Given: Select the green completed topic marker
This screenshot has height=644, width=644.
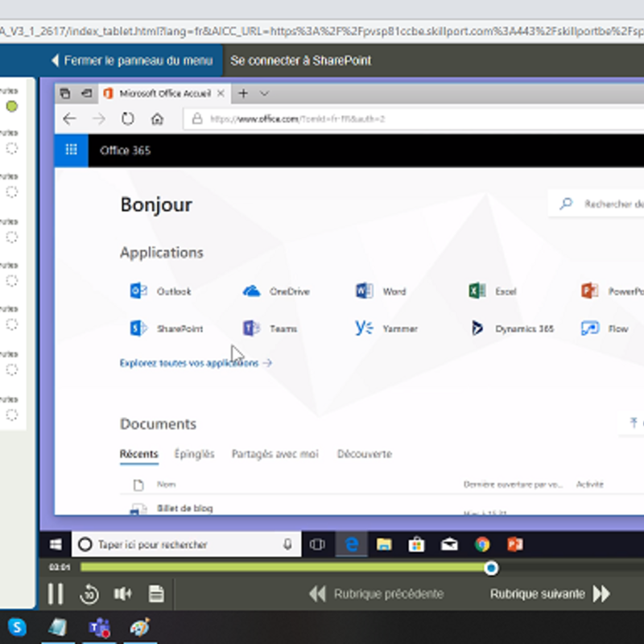Looking at the screenshot, I should pos(12,106).
